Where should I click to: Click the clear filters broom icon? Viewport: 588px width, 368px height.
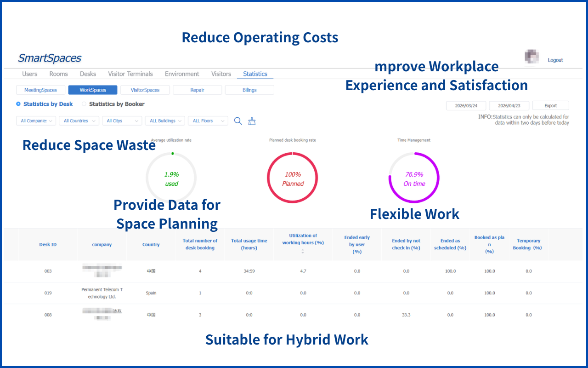pos(252,121)
